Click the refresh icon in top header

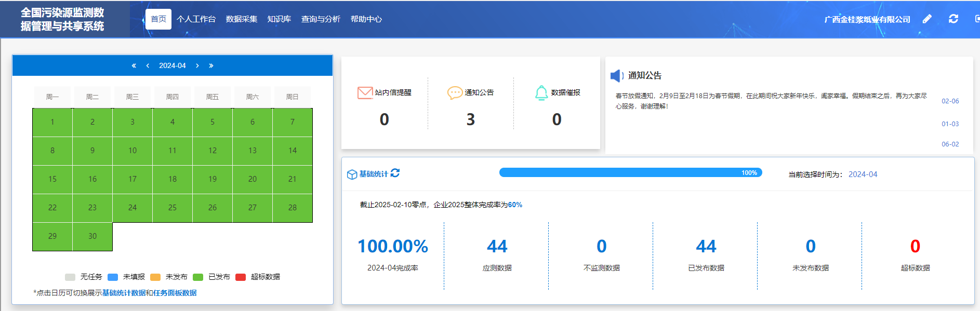point(953,19)
